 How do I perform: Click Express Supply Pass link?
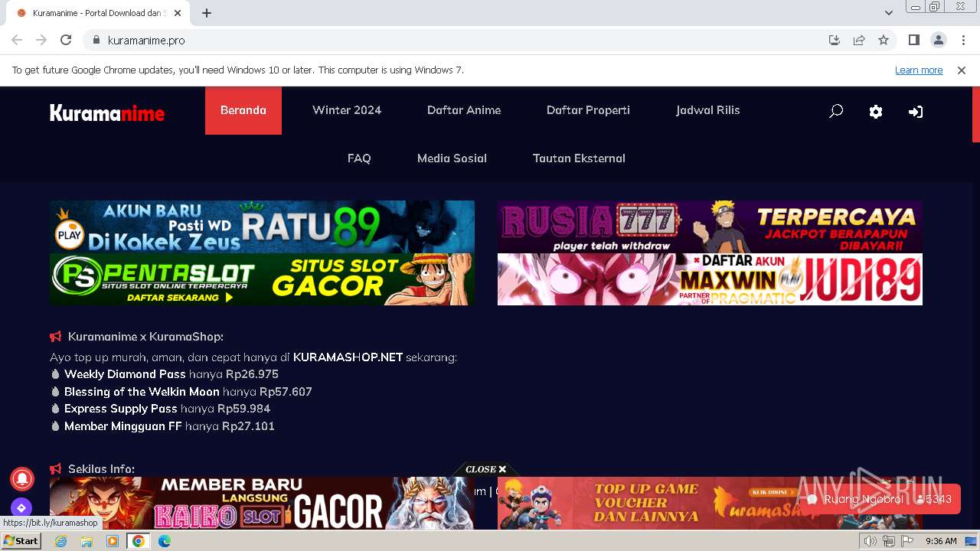pyautogui.click(x=120, y=409)
